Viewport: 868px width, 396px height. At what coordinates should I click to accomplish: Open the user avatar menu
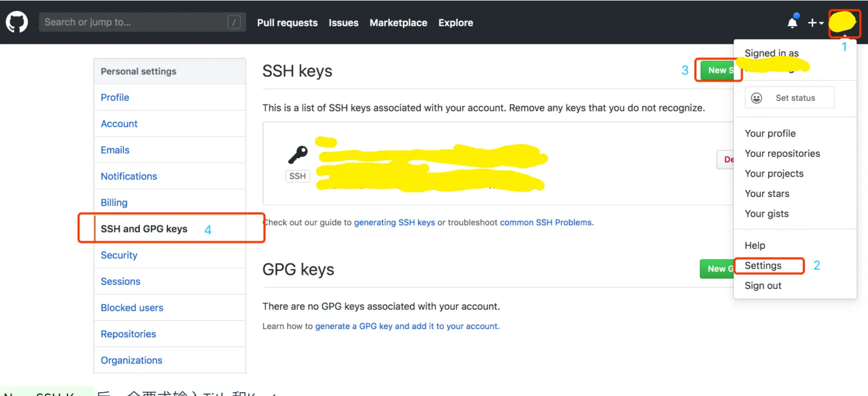[x=842, y=22]
